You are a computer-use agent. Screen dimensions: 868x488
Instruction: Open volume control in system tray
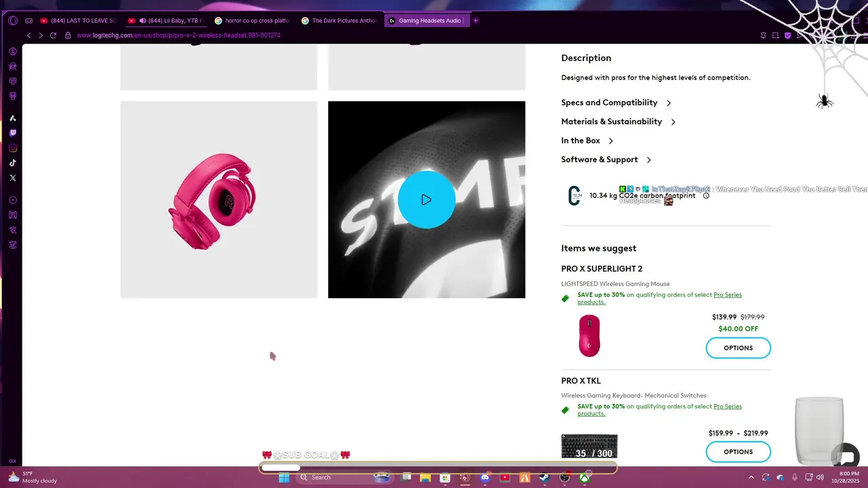pyautogui.click(x=820, y=477)
